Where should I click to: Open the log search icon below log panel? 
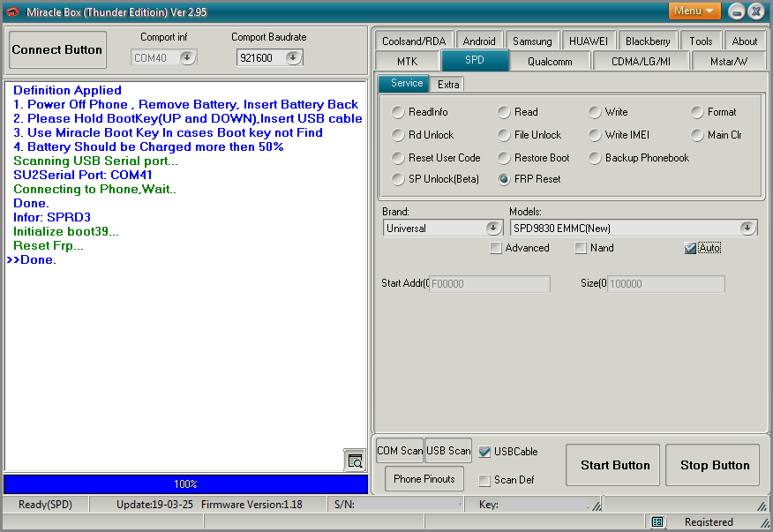coord(355,461)
